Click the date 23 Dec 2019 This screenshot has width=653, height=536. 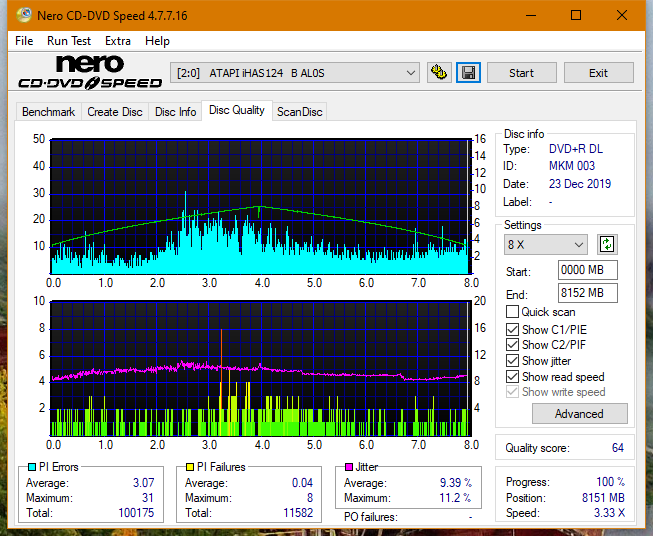point(580,184)
